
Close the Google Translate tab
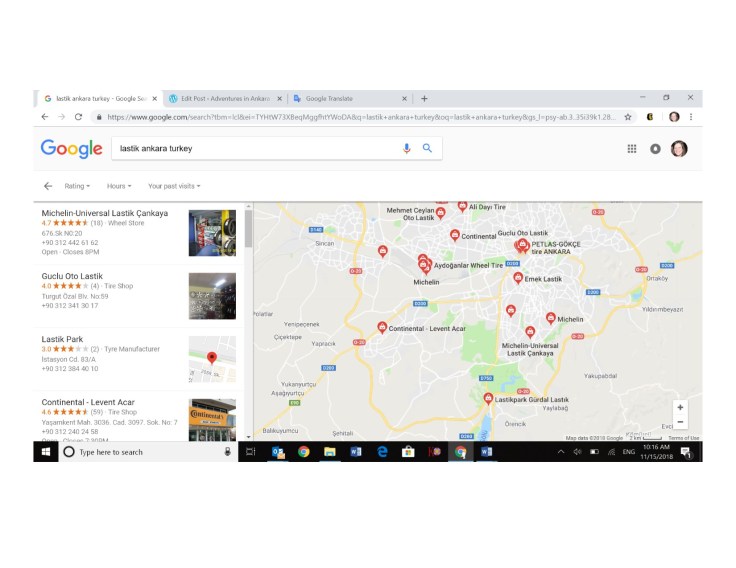(404, 99)
